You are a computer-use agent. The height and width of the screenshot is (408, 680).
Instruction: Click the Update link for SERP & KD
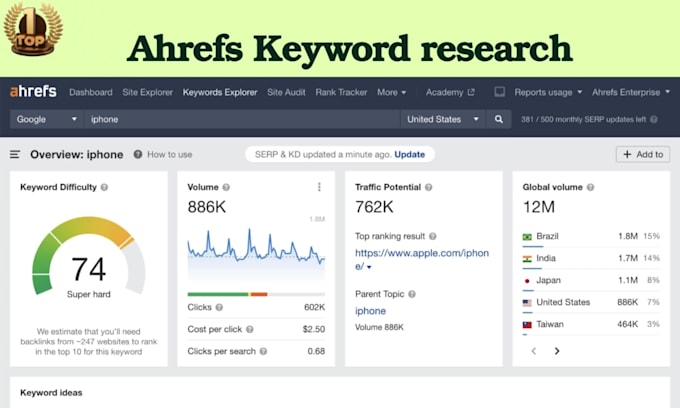click(409, 154)
